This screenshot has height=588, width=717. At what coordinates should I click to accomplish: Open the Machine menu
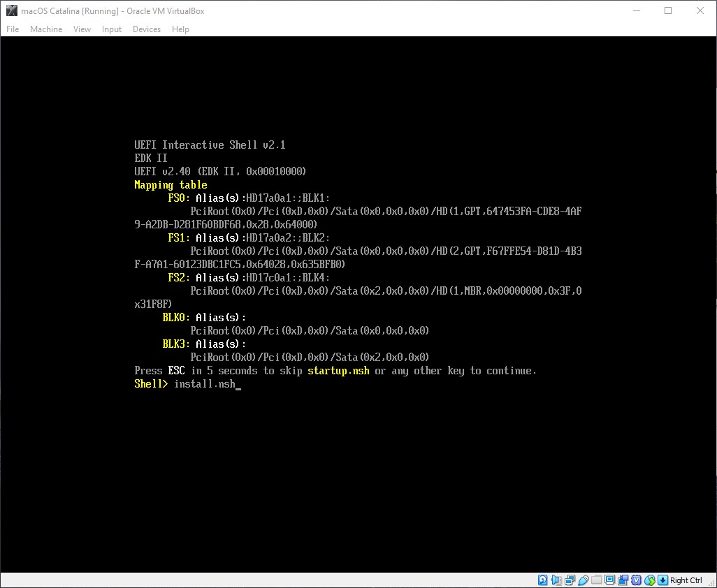[x=46, y=29]
